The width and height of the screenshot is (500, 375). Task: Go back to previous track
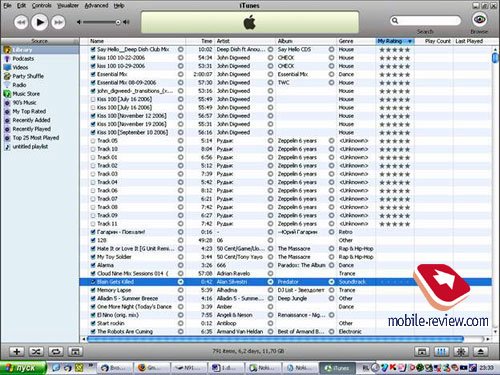click(x=21, y=22)
